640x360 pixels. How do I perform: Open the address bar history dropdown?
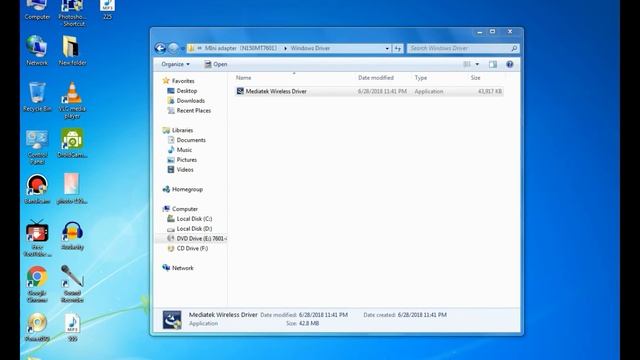[387, 48]
